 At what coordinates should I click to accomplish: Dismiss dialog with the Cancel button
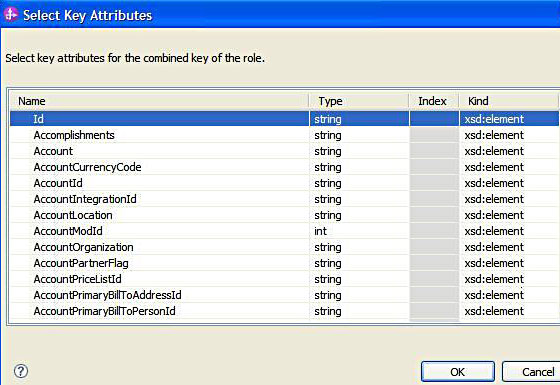point(532,372)
